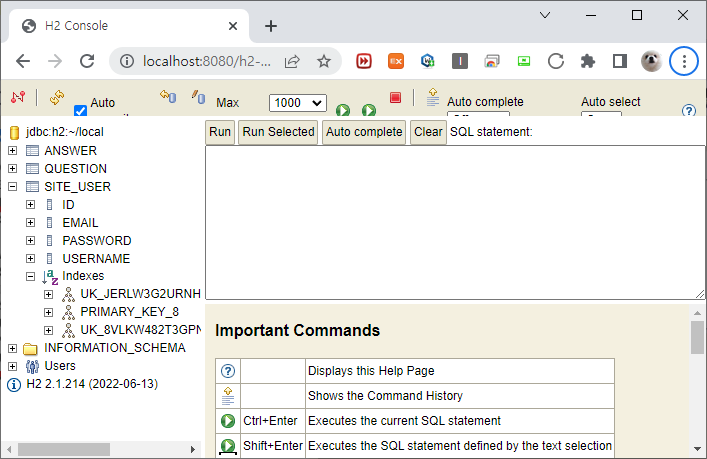Collapse the Indexes node

click(30, 276)
